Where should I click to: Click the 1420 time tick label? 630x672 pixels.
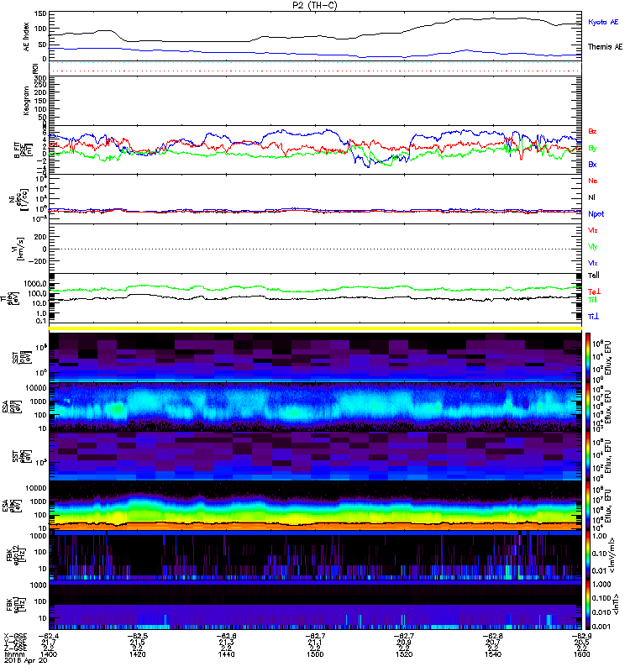tap(137, 654)
